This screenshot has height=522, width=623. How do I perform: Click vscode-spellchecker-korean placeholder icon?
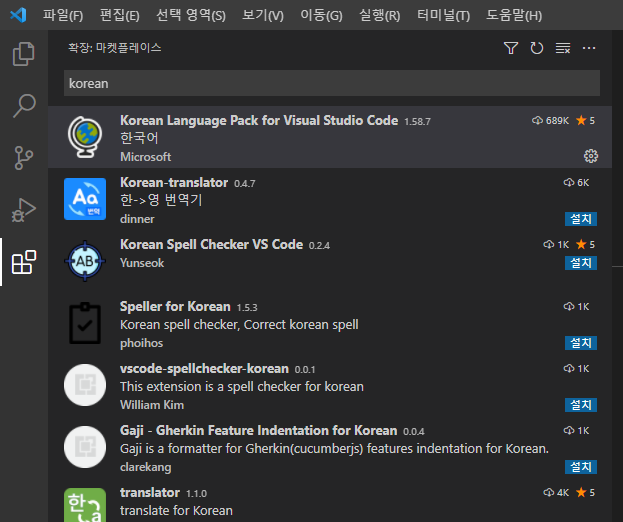coord(85,385)
